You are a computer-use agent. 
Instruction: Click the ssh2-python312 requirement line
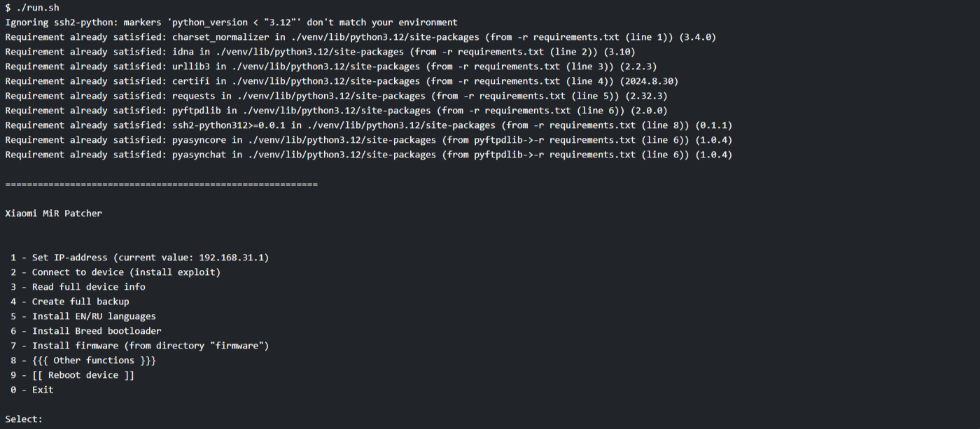[368, 125]
